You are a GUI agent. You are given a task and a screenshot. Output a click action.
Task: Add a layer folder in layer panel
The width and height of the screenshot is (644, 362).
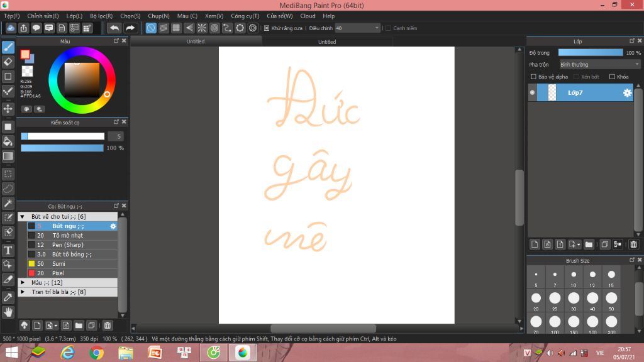(589, 244)
